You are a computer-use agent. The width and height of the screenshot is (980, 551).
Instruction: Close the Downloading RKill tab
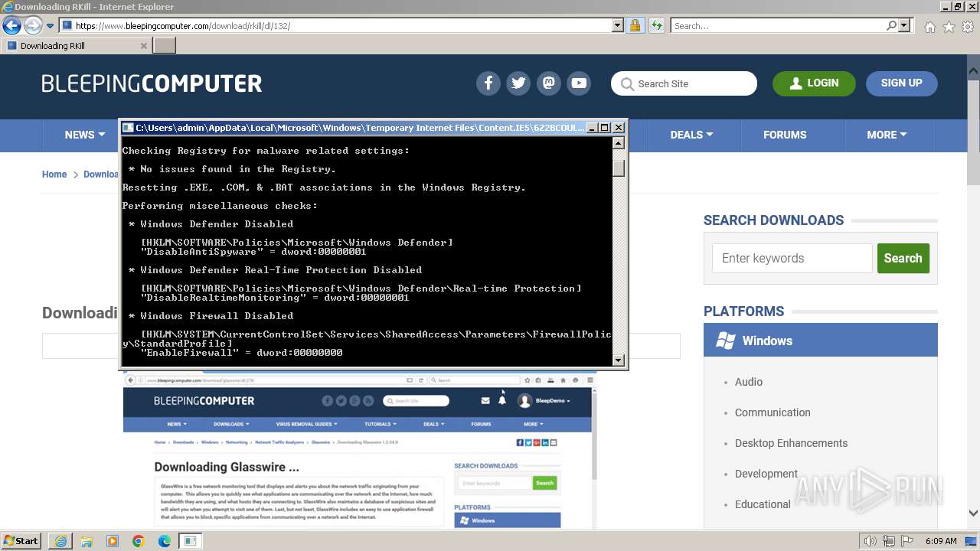pos(143,46)
